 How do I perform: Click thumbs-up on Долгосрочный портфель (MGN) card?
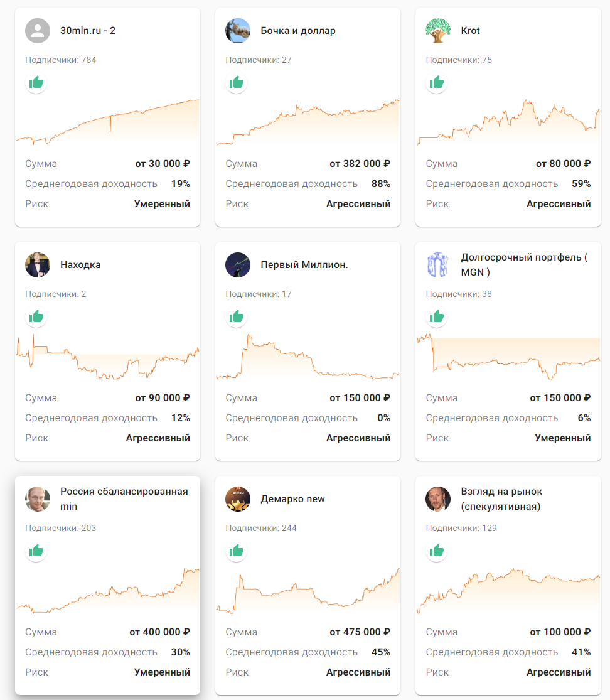tap(437, 317)
